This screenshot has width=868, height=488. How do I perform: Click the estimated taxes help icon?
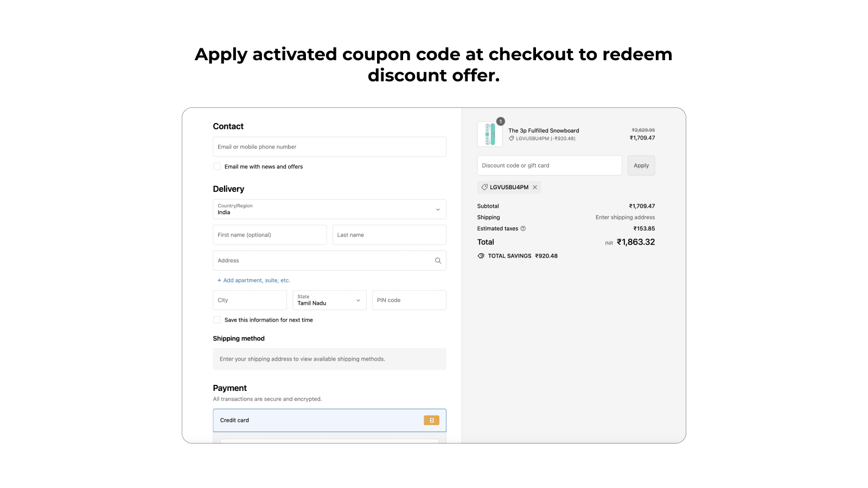coord(523,229)
